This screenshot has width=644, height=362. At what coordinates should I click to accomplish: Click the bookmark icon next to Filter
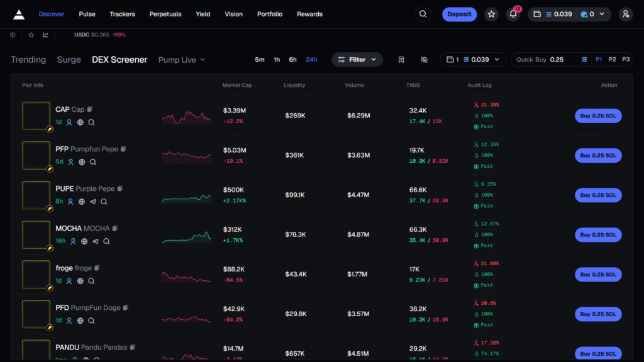[x=401, y=60]
